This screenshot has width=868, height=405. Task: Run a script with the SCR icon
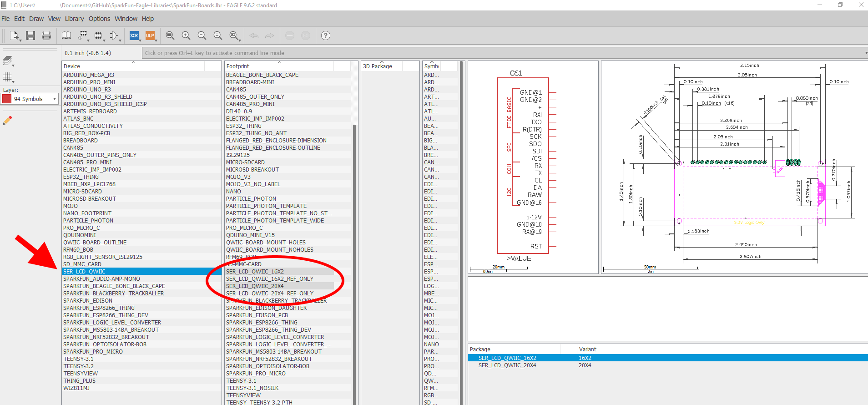tap(134, 35)
